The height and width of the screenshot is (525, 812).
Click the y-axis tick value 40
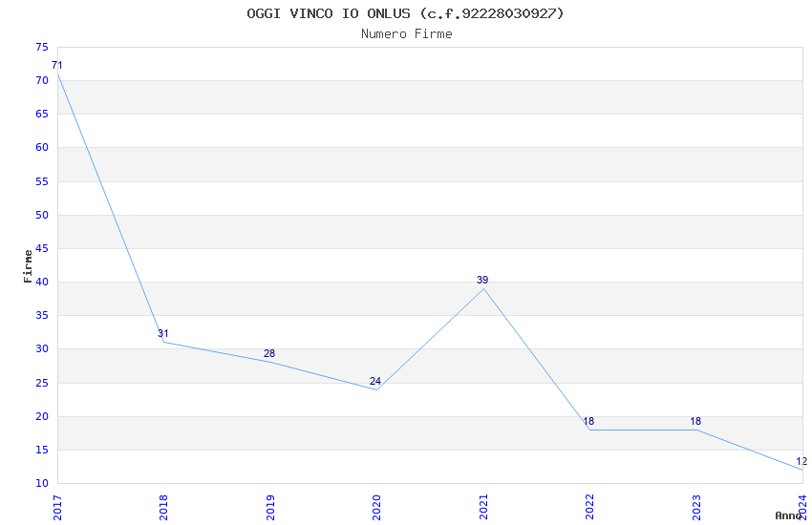[42, 282]
